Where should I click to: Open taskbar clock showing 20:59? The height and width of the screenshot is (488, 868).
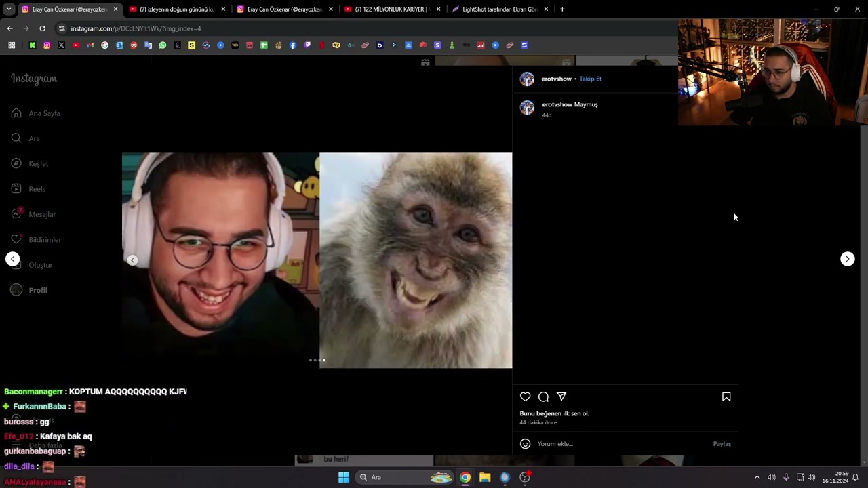pos(835,477)
